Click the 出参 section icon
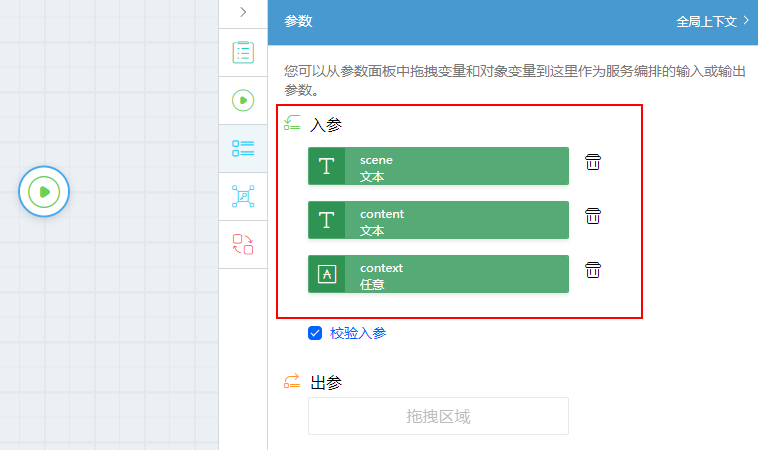 click(x=292, y=381)
